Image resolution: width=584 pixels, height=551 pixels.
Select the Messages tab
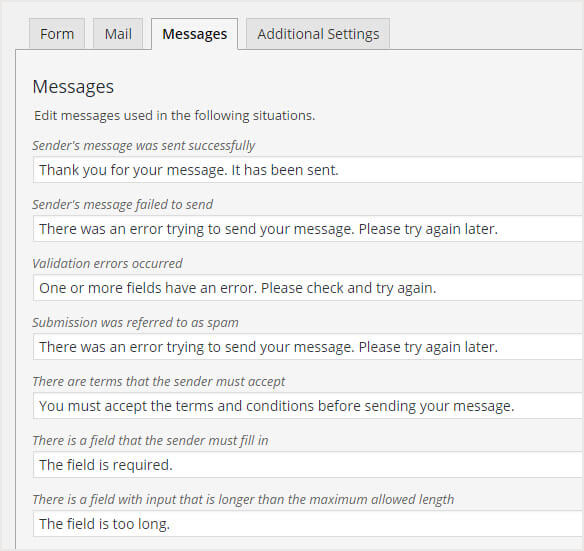pyautogui.click(x=194, y=34)
